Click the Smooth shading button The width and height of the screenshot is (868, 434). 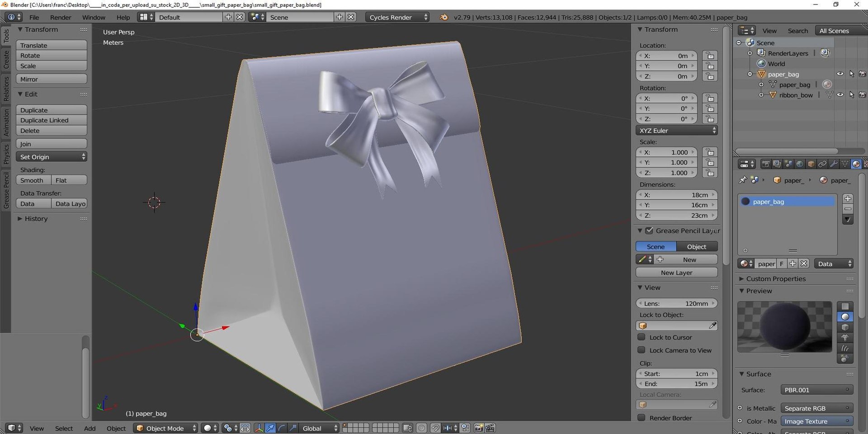[33, 180]
